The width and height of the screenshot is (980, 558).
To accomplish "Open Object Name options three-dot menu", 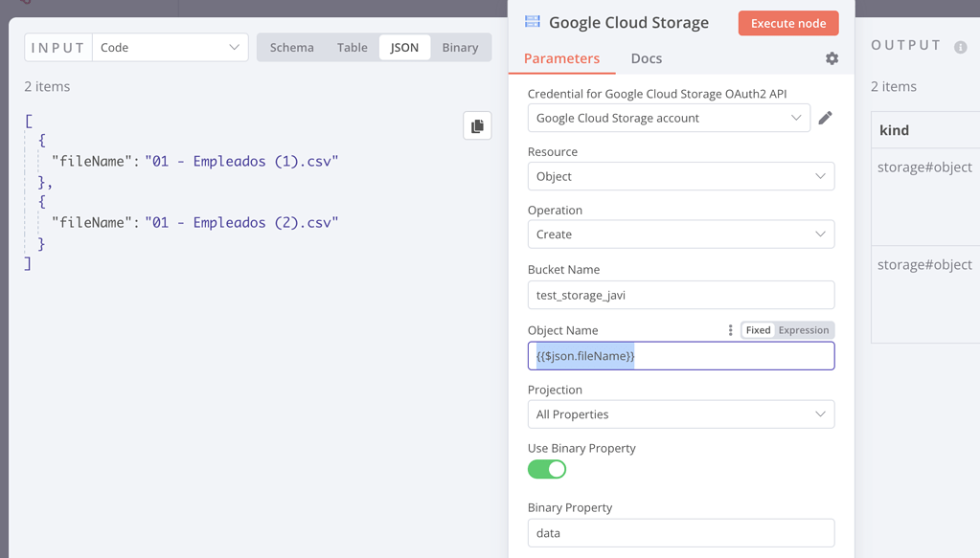I will pyautogui.click(x=730, y=330).
